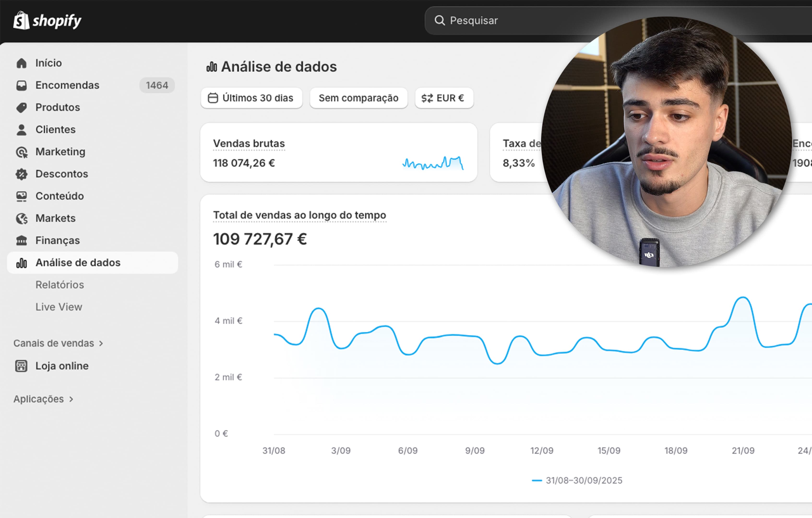Open the Relatórios submenu item

[60, 285]
